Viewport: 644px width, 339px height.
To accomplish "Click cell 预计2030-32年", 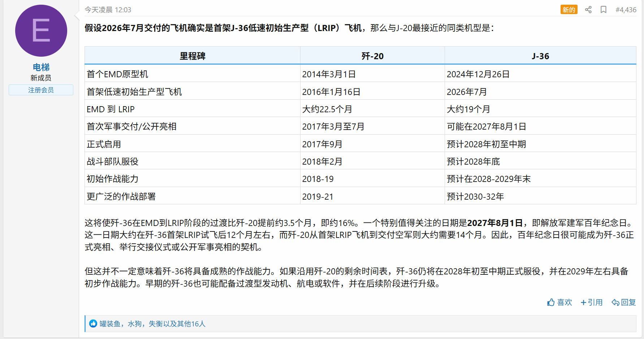I will (540, 196).
